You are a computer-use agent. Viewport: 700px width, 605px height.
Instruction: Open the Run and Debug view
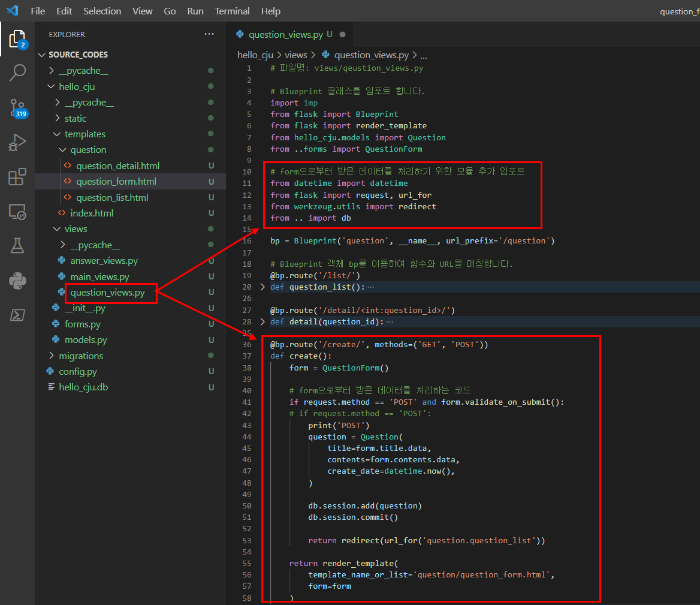[x=17, y=143]
